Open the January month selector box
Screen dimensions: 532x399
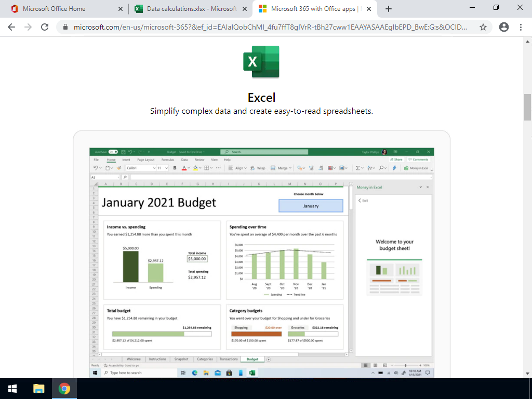click(x=311, y=206)
